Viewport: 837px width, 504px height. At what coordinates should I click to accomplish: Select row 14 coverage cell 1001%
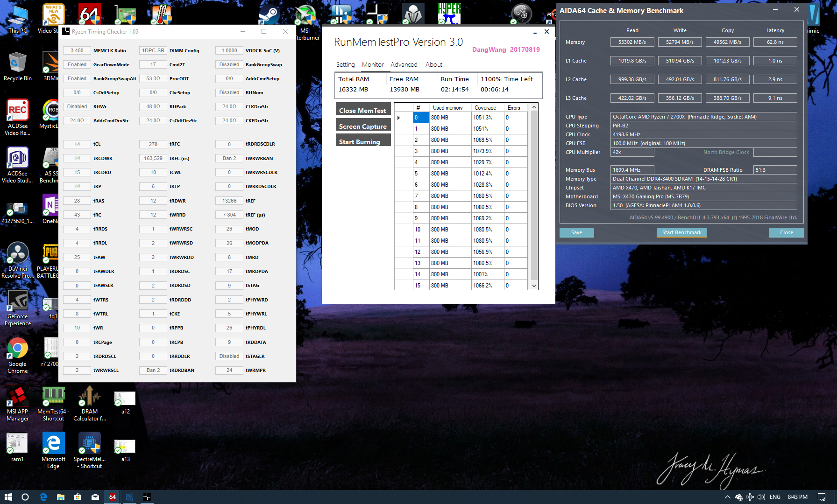click(x=488, y=274)
